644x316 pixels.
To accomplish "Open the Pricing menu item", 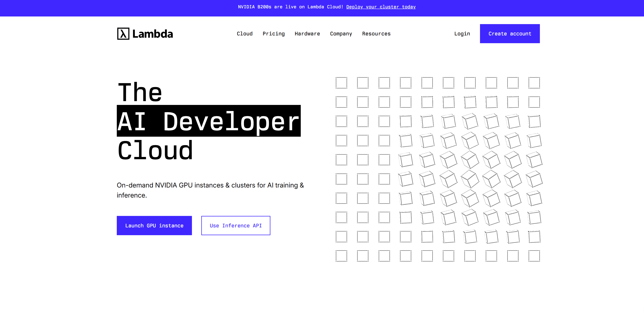I will 273,34.
